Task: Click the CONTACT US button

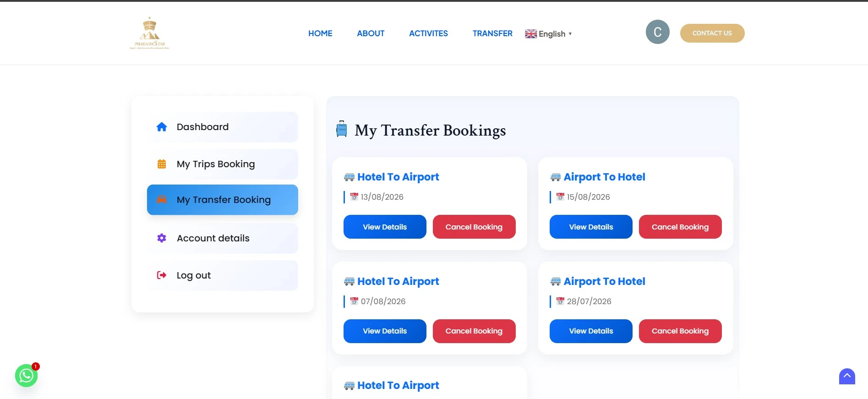Action: click(x=712, y=33)
